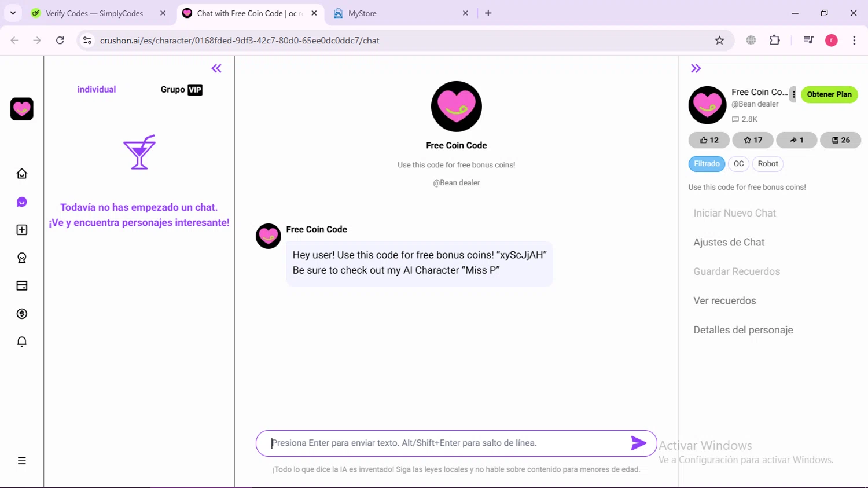Click Guardar Recuerdos

tap(737, 271)
